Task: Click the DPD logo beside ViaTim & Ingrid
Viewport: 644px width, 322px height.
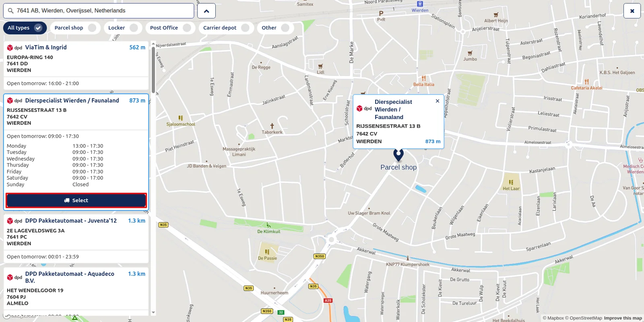Action: pyautogui.click(x=14, y=47)
